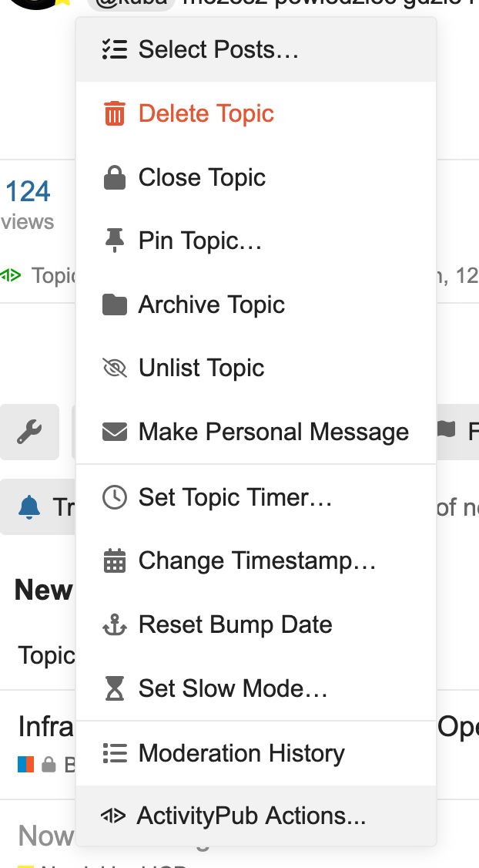Click the calendar icon beside Change Timestamp
The height and width of the screenshot is (868, 479).
pos(115,560)
